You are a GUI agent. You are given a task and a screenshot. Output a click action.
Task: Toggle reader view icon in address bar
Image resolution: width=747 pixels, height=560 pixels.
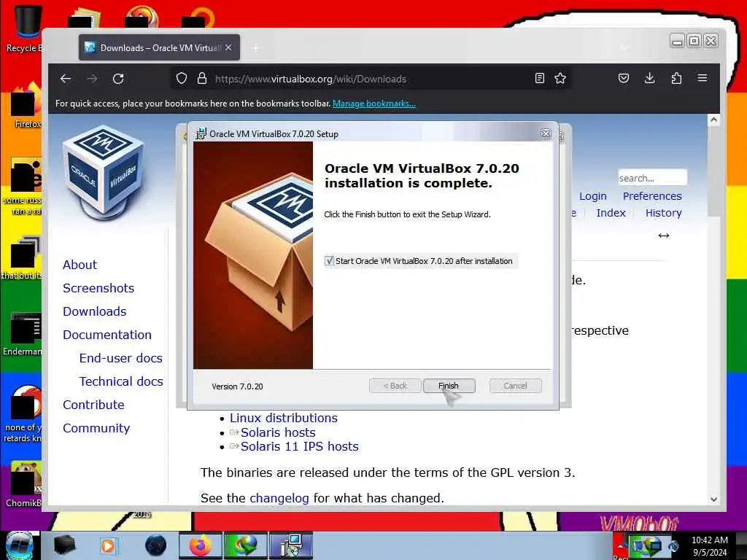[539, 78]
